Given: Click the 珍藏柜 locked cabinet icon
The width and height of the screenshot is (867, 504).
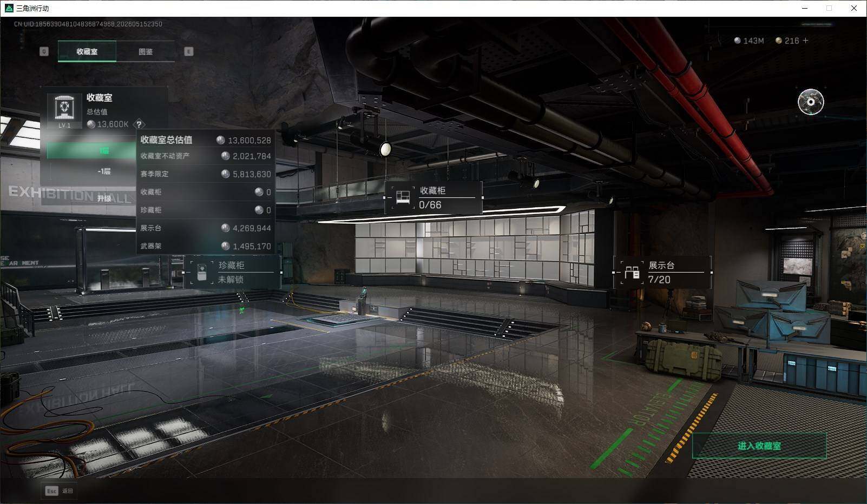Looking at the screenshot, I should point(202,272).
